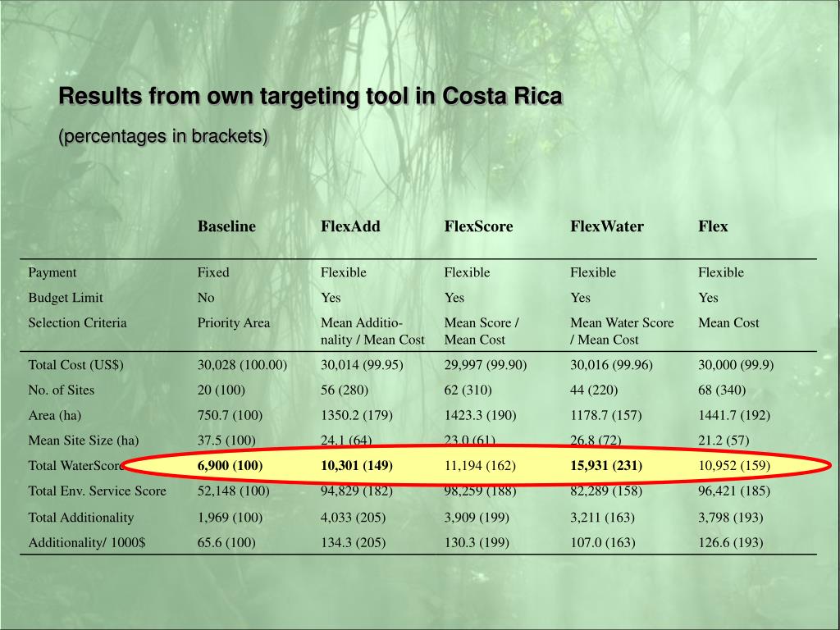This screenshot has width=840, height=630.
Task: Click the Budget Limit row label
Action: pyautogui.click(x=66, y=297)
